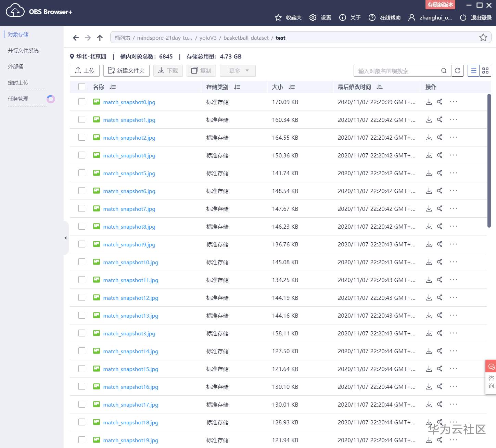Viewport: 496px width, 448px height.
Task: Open more actions for match_snapshot5.jpg
Action: (x=454, y=173)
